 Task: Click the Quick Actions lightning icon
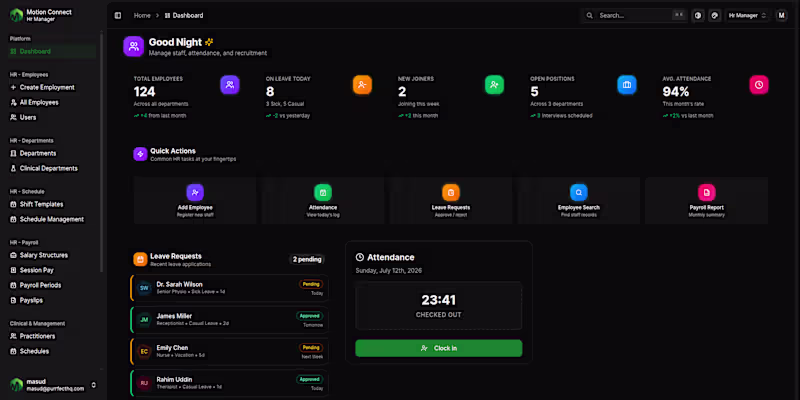(x=140, y=154)
